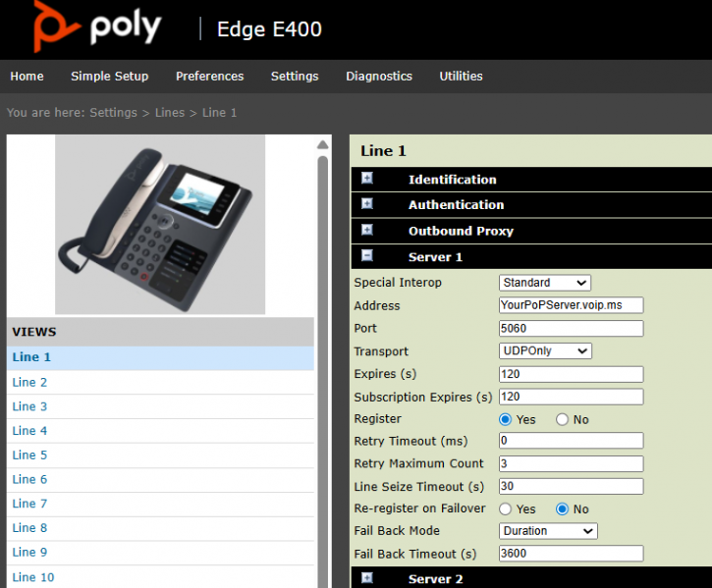Click the Fail Back Timeout field
The image size is (712, 588).
571,554
